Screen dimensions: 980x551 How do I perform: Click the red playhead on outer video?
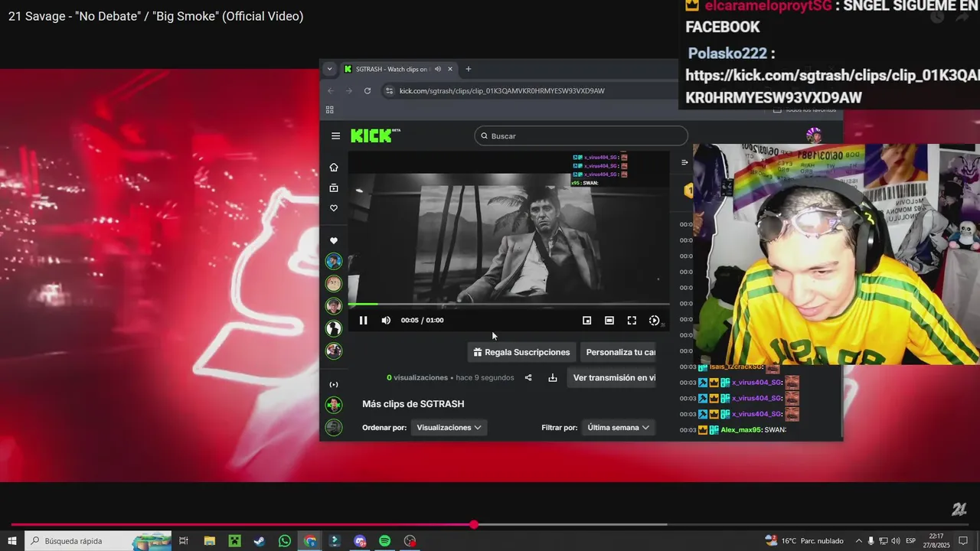click(x=474, y=525)
